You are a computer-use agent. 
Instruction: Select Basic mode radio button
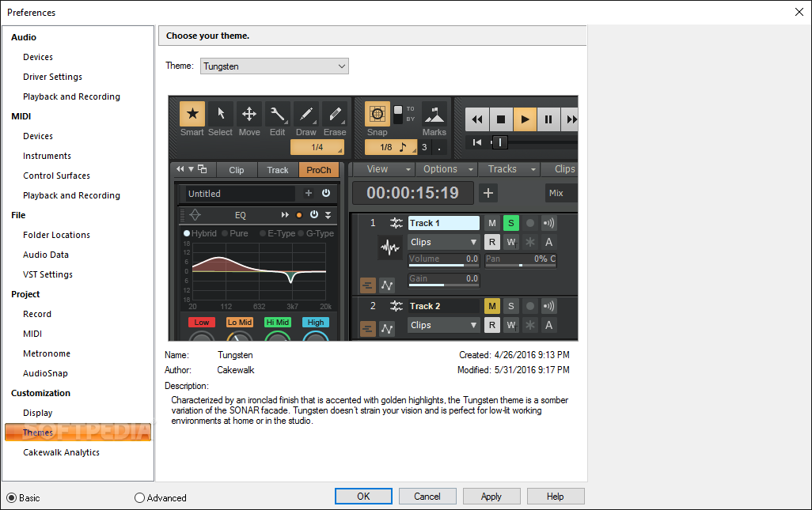11,498
